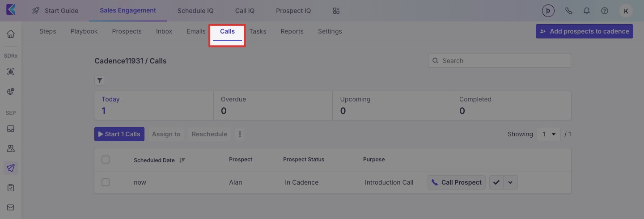Click the Start 1 Calls button
644x219 pixels.
[119, 134]
